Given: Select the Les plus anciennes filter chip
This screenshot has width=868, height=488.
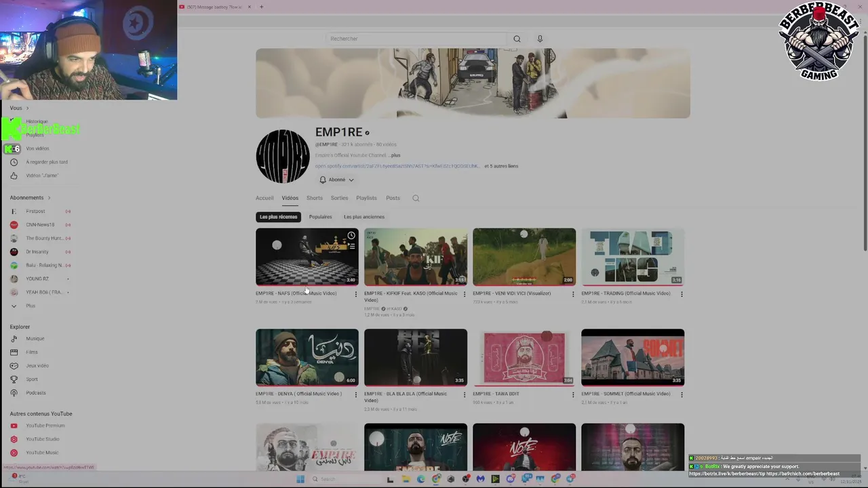Looking at the screenshot, I should 364,217.
